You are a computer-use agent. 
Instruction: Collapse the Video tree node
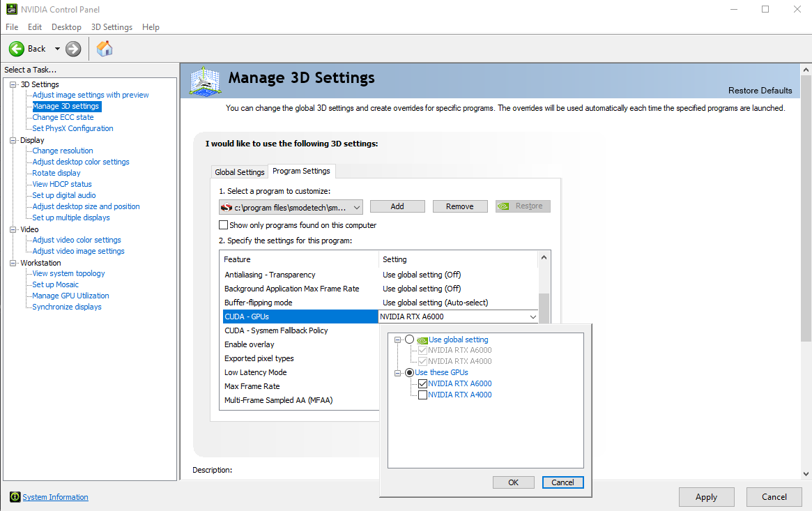pos(13,229)
